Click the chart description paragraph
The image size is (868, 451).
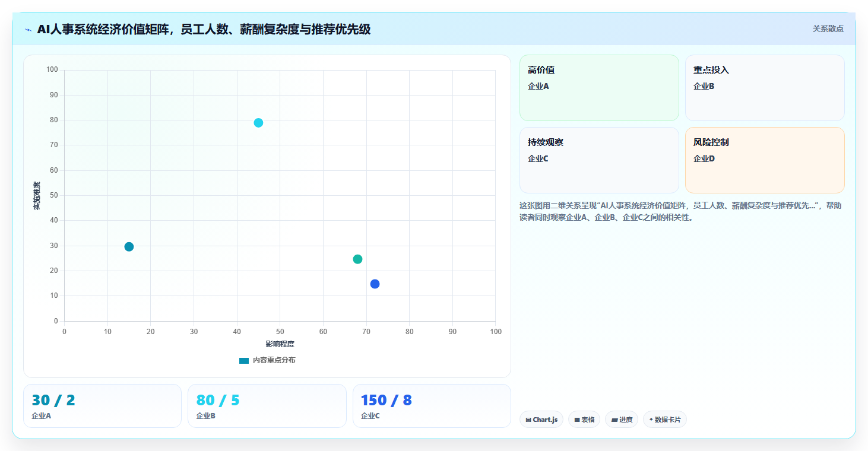coord(680,211)
